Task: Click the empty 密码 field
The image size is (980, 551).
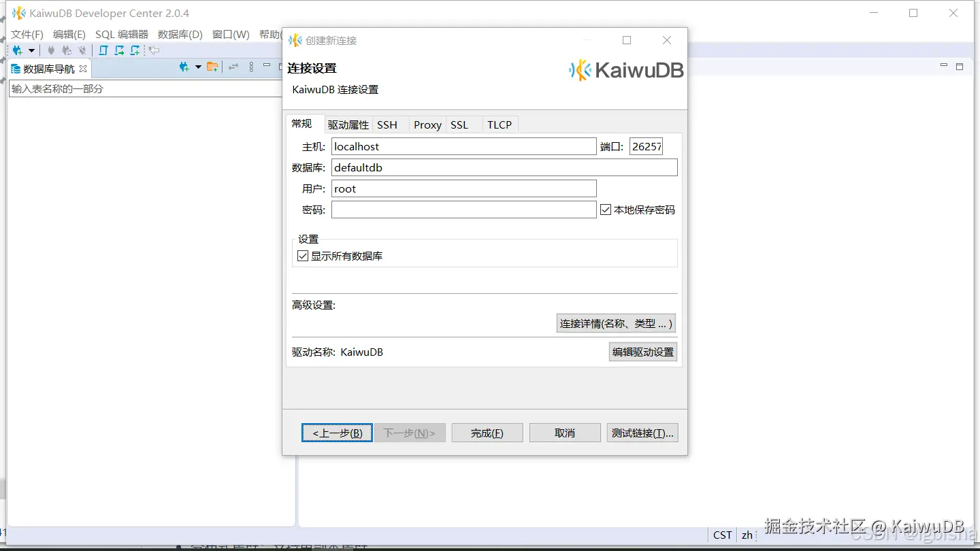Action: pos(464,210)
